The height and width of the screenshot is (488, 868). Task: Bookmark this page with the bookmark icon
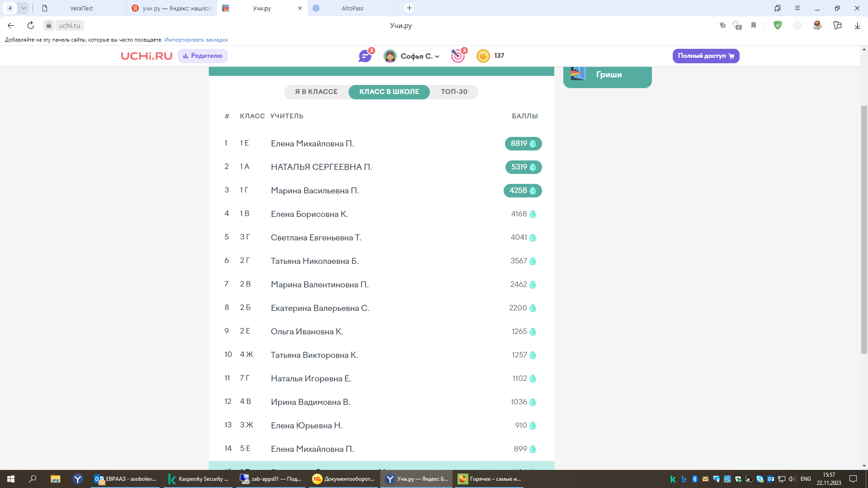[x=754, y=25]
